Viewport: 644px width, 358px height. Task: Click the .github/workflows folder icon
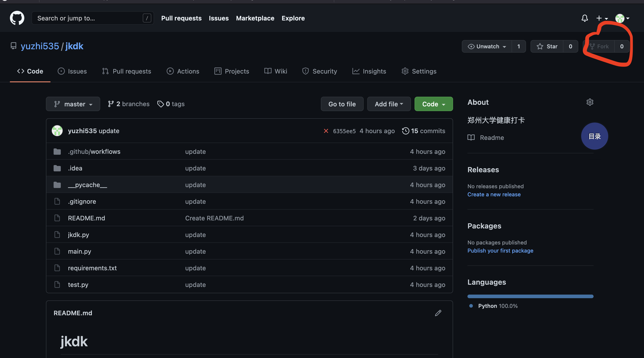point(57,152)
